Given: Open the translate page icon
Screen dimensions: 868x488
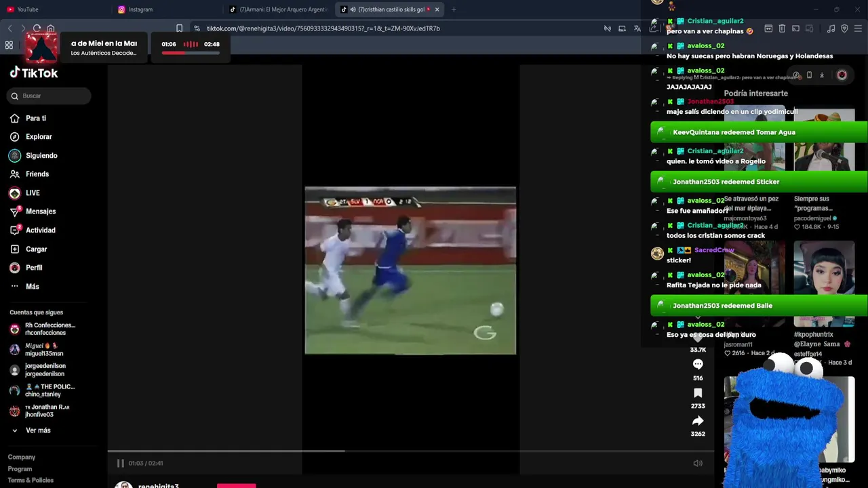Looking at the screenshot, I should point(637,28).
